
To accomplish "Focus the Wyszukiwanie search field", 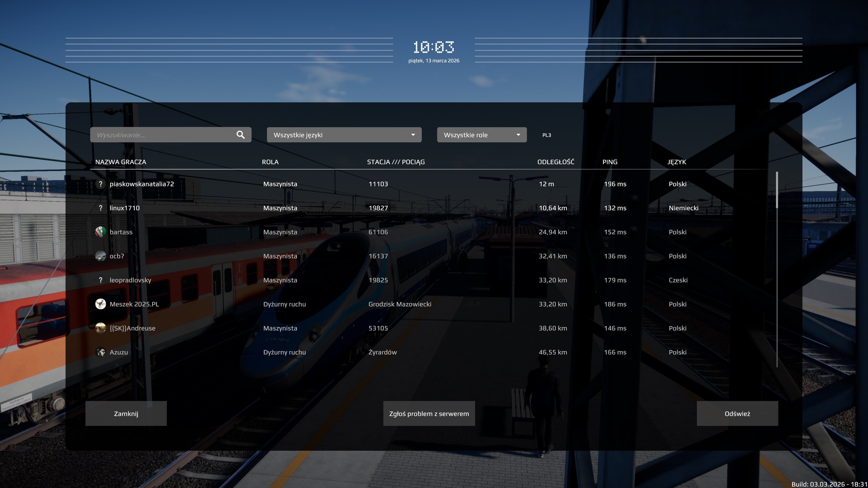I will pyautogui.click(x=162, y=135).
